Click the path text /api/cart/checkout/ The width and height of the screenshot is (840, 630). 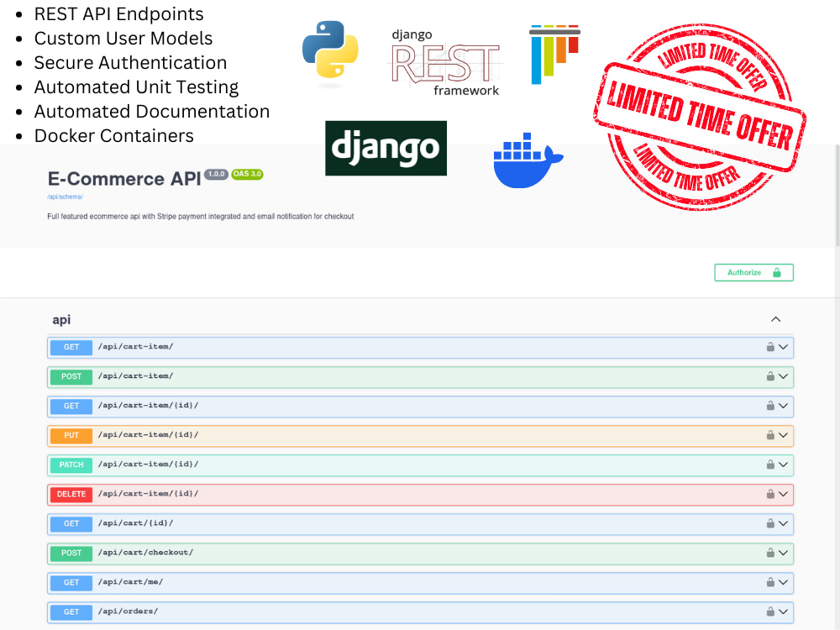tap(145, 553)
